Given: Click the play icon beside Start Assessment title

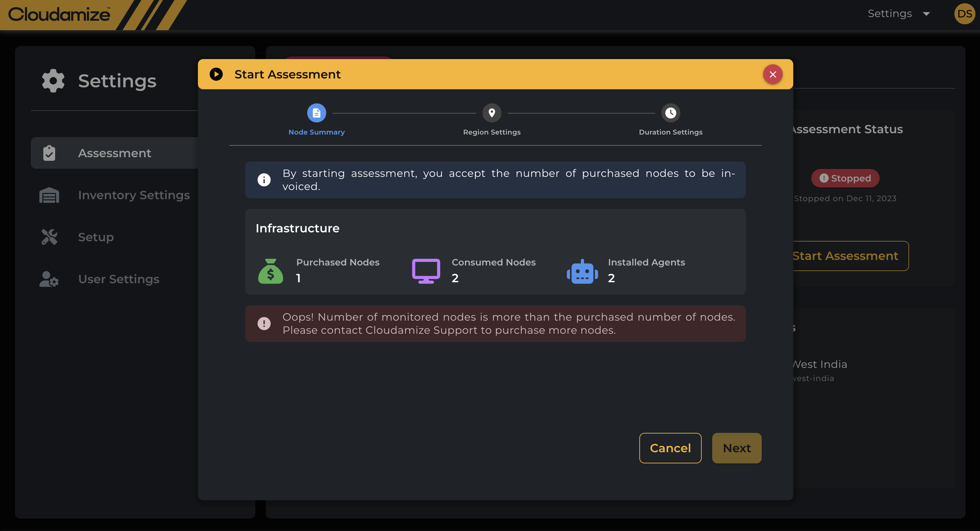Looking at the screenshot, I should coord(216,74).
